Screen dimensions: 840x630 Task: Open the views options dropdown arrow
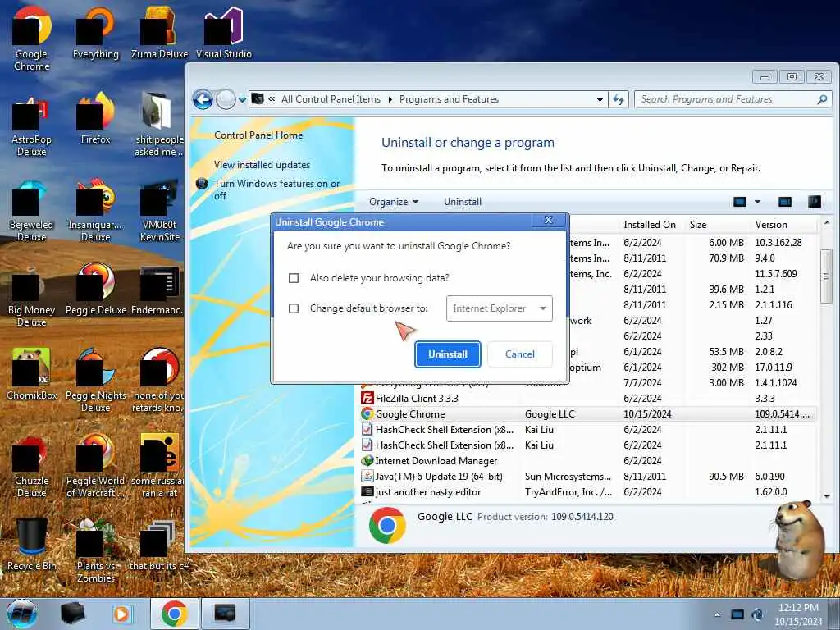click(757, 202)
